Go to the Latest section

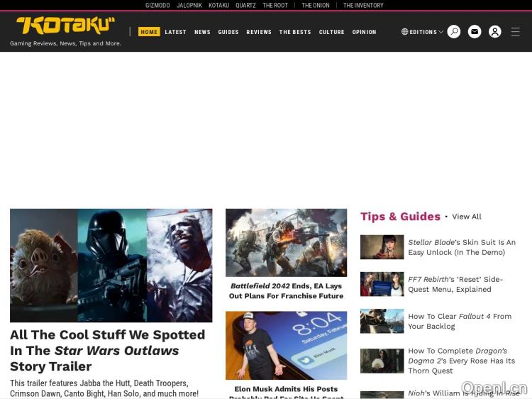point(175,32)
